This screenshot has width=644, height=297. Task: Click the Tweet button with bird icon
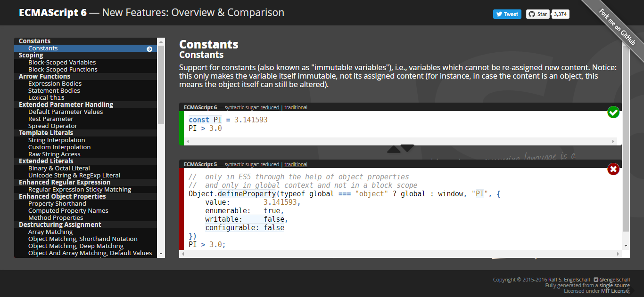[507, 14]
